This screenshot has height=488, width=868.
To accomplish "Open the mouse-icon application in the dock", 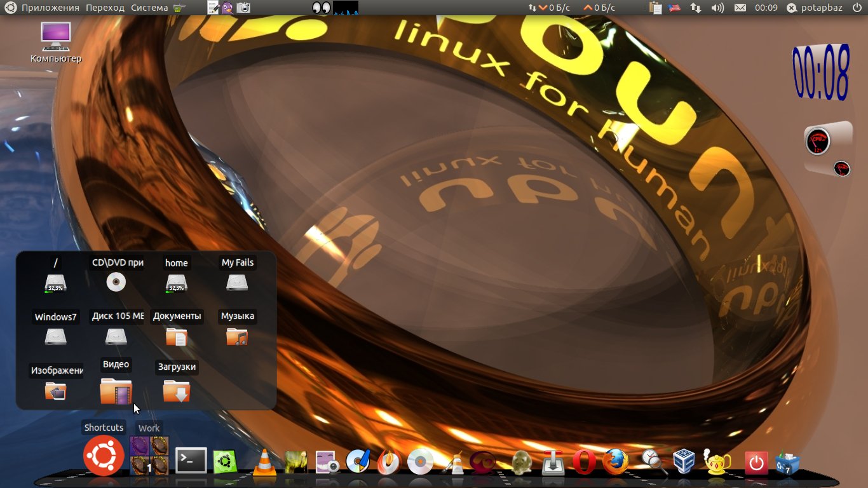I will click(522, 462).
